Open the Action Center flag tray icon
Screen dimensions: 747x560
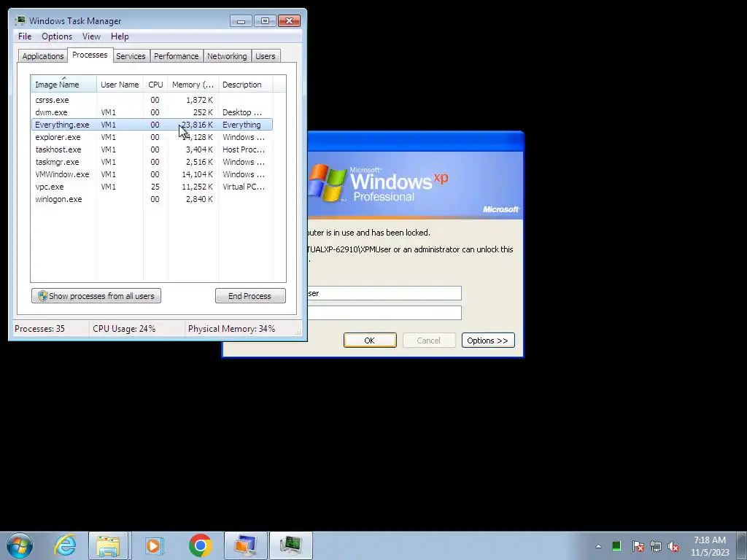click(x=638, y=546)
